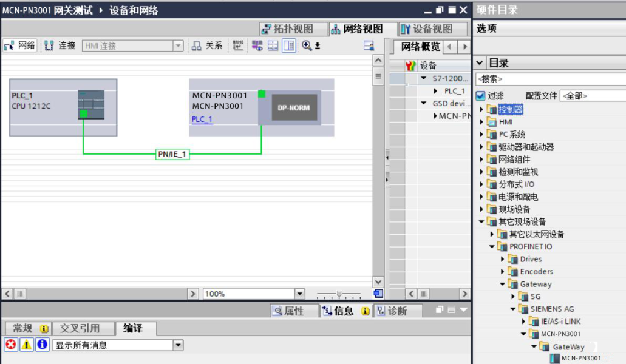Viewport: 626px width, 364px height.
Task: Switch to the 拓扑视图 topology view tab
Action: click(x=287, y=29)
